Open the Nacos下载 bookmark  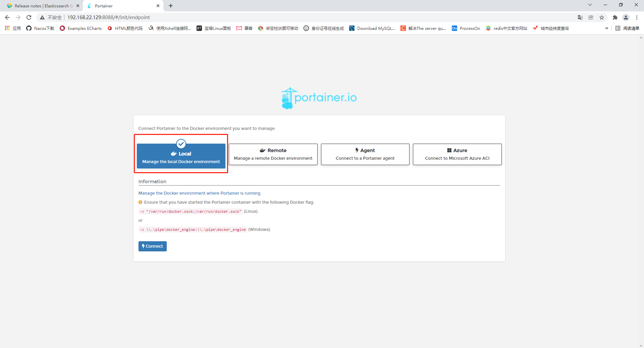coord(40,28)
